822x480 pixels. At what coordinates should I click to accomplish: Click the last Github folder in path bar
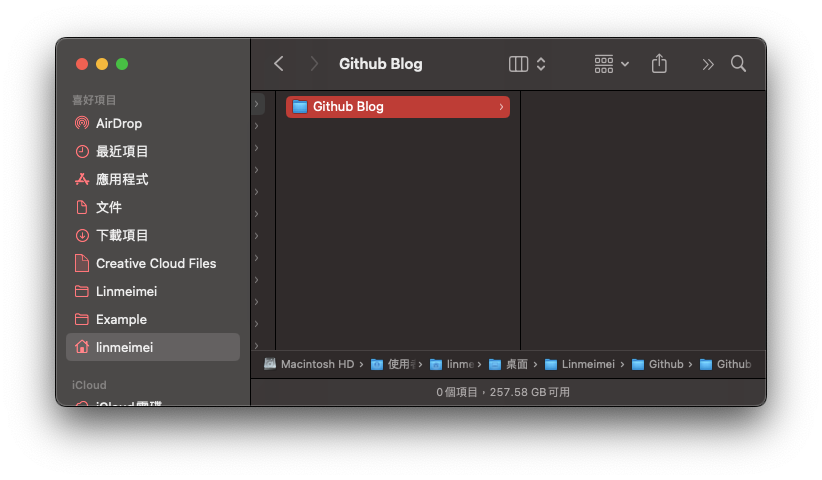click(x=726, y=364)
